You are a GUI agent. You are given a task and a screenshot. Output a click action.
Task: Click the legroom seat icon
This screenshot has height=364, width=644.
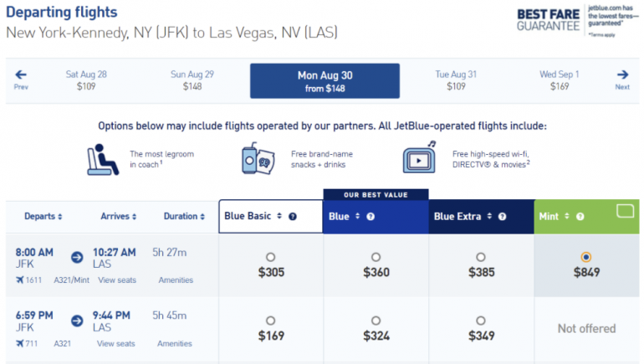pyautogui.click(x=103, y=159)
